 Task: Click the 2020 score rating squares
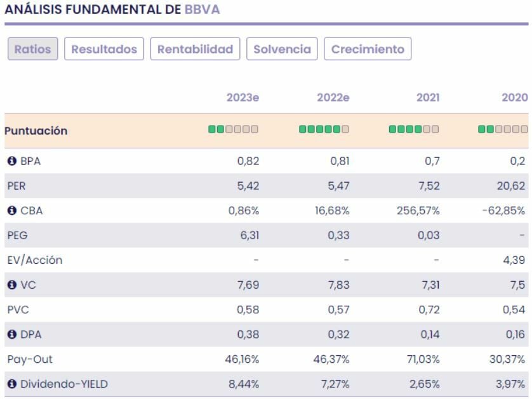point(503,129)
